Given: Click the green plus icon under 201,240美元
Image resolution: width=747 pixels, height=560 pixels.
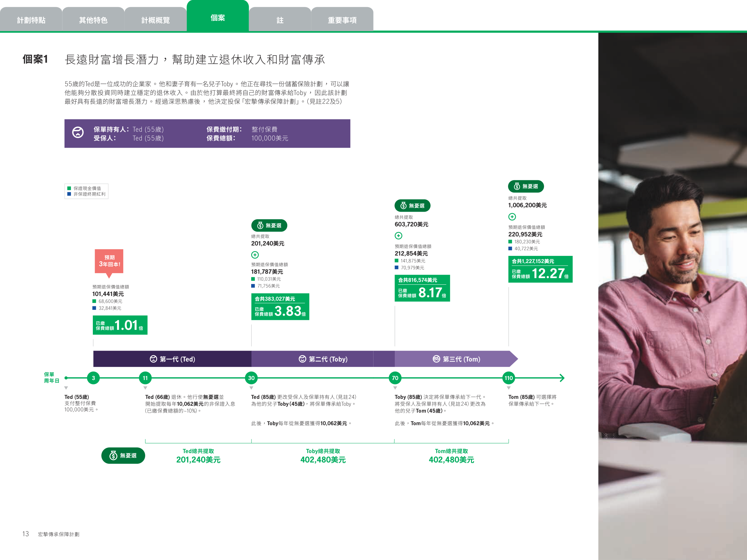Looking at the screenshot, I should 255,255.
